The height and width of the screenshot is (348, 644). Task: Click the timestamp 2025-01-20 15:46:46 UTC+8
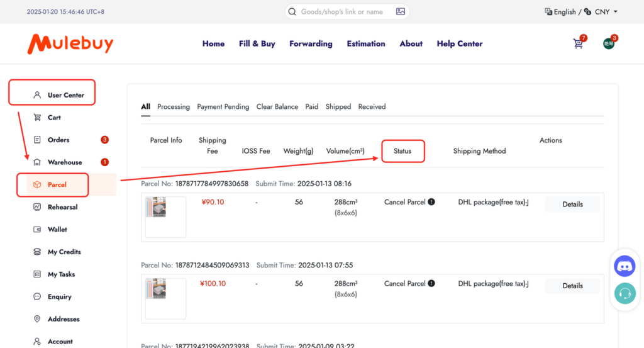(x=65, y=11)
